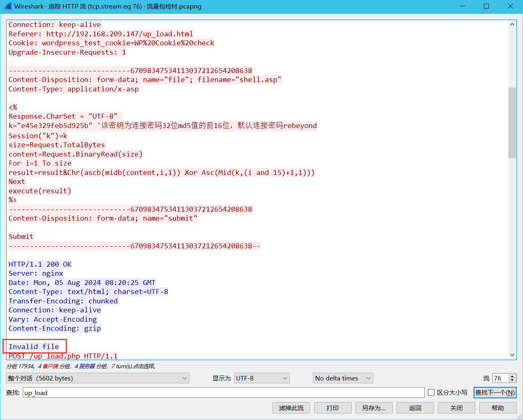Click the vertical scrollbar thumb
Image resolution: width=523 pixels, height=420 pixels.
click(512, 123)
